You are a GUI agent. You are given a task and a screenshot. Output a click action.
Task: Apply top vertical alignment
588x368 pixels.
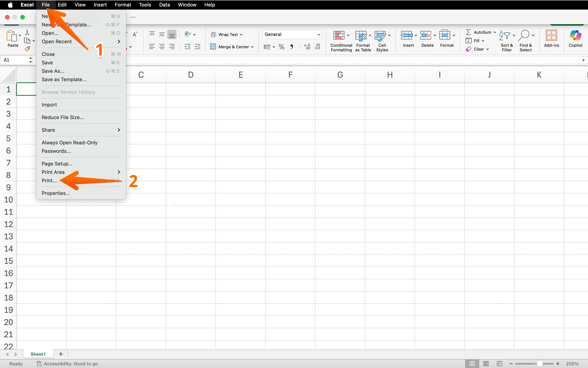click(152, 34)
